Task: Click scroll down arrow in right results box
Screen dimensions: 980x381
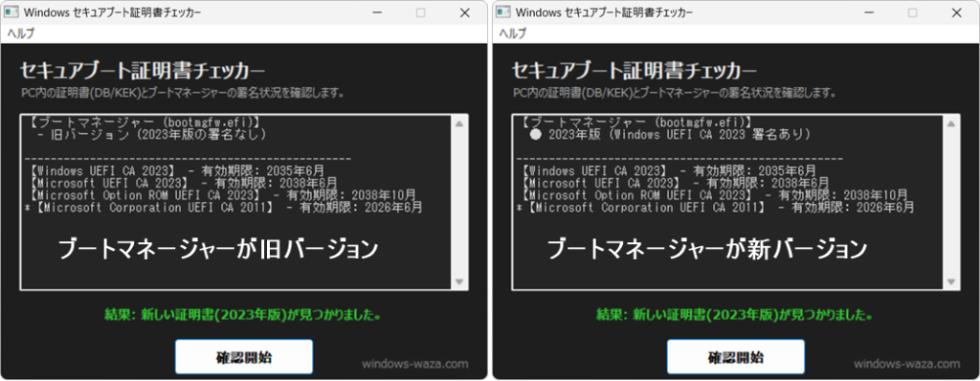Action: coord(951,282)
